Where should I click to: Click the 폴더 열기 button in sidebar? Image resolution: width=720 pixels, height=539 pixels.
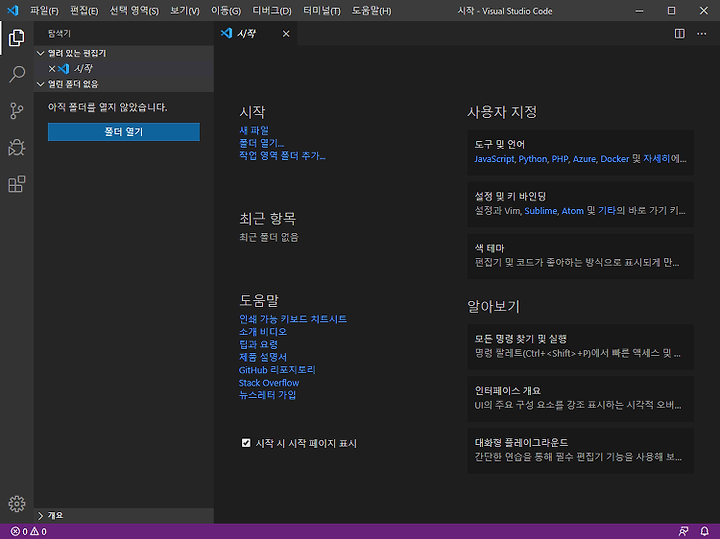[x=124, y=132]
